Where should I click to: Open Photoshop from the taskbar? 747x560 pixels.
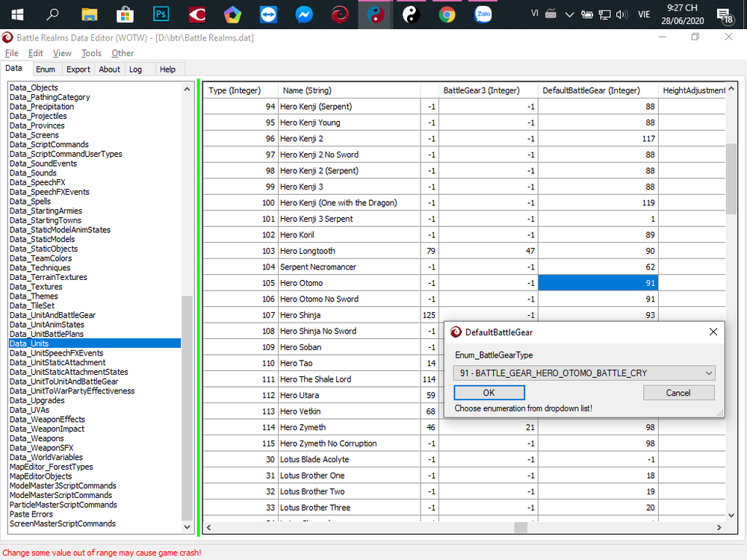pyautogui.click(x=161, y=14)
